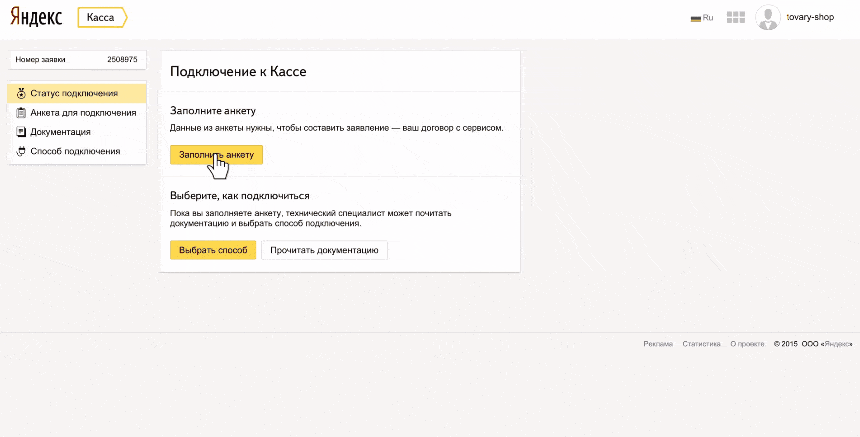Image resolution: width=860 pixels, height=437 pixels.
Task: Follow the О проекте footer link
Action: (x=747, y=344)
